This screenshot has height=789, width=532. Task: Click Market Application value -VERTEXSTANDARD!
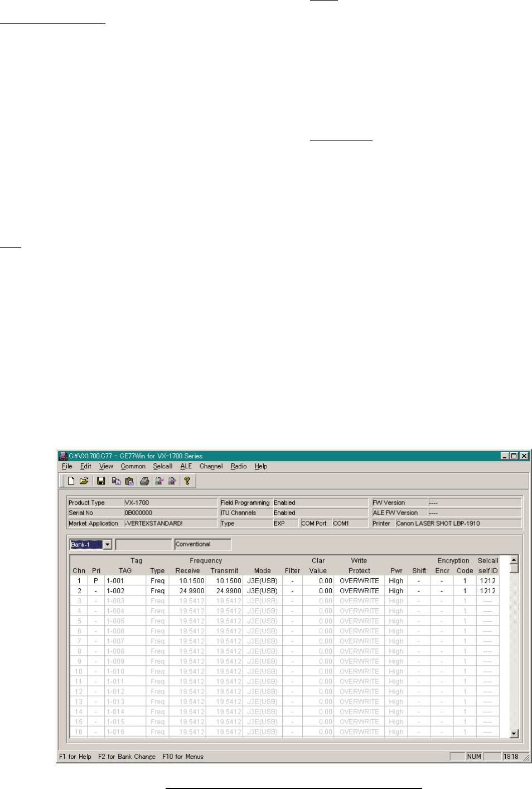[x=170, y=524]
